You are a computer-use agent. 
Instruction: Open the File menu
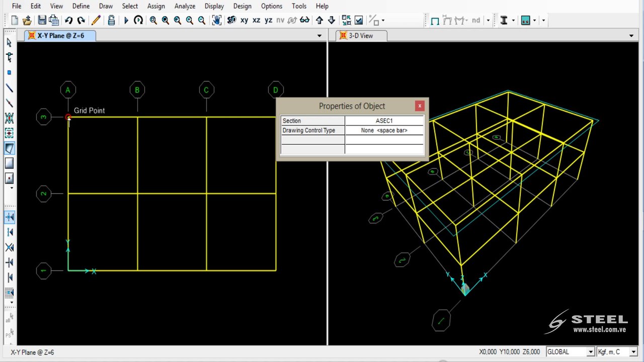[x=17, y=6]
